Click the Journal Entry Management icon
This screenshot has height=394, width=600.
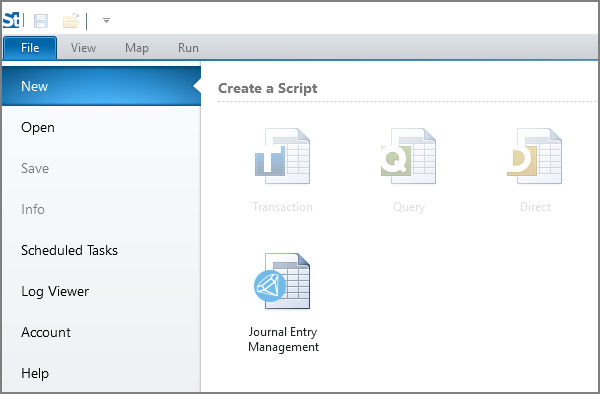(x=282, y=281)
